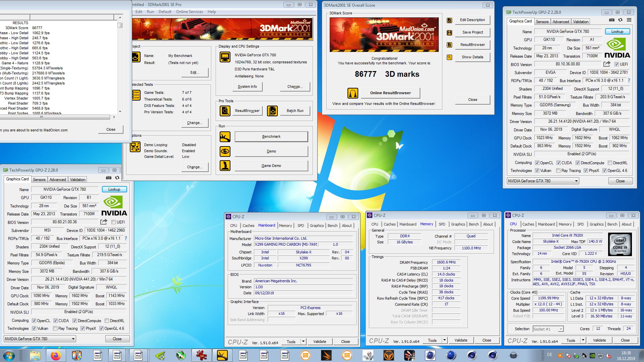The image size is (644, 362).
Task: Click the Online ResultBrowser people icon
Action: tap(353, 93)
